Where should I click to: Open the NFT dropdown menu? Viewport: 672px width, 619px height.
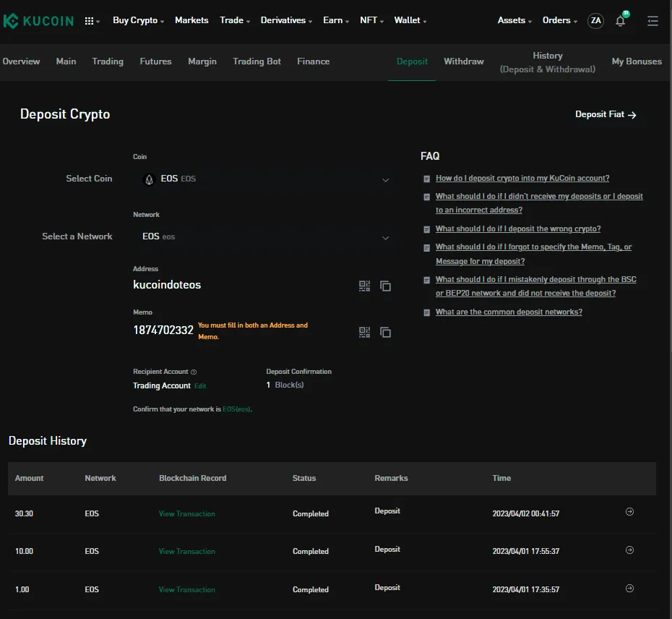click(x=371, y=20)
